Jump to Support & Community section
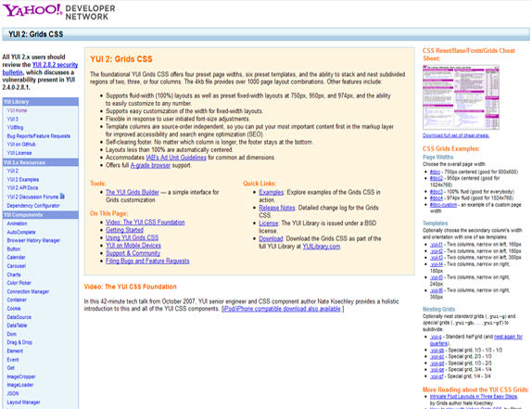 click(x=133, y=253)
